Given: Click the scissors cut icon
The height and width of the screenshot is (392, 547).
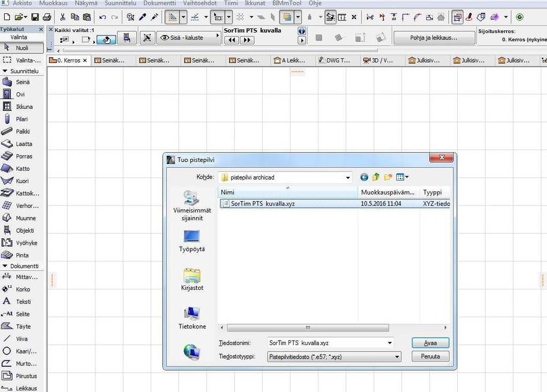Looking at the screenshot, I should (63, 17).
